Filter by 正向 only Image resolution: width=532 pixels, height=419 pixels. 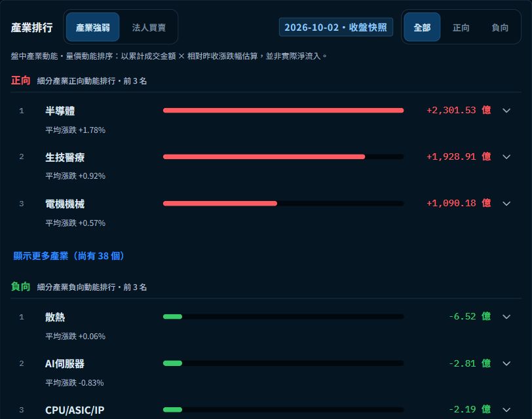pos(461,27)
